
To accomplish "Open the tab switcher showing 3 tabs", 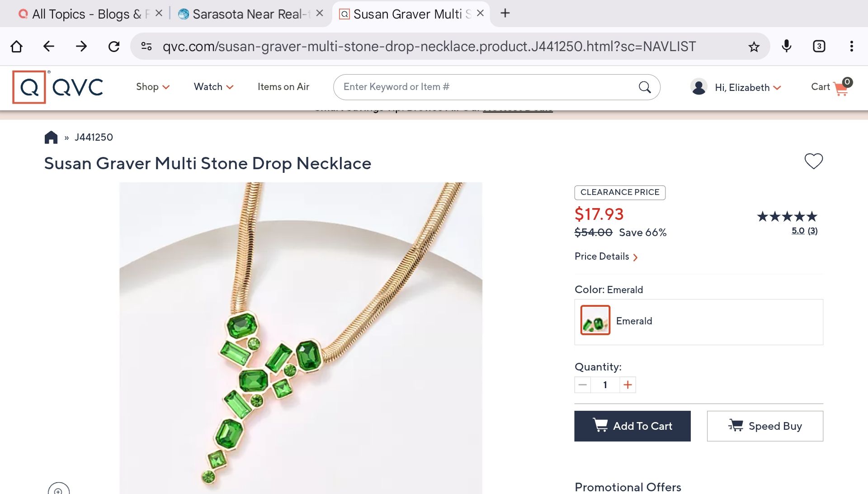I will pos(819,46).
